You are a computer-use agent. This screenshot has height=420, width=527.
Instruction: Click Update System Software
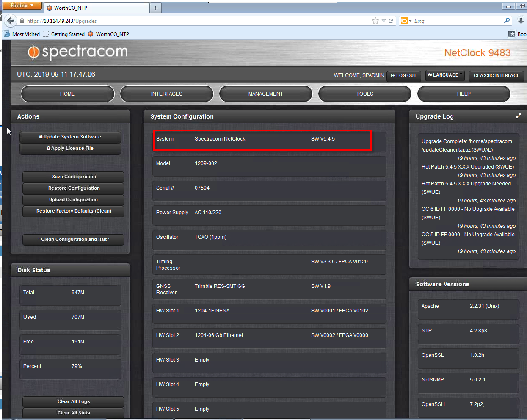tap(70, 137)
